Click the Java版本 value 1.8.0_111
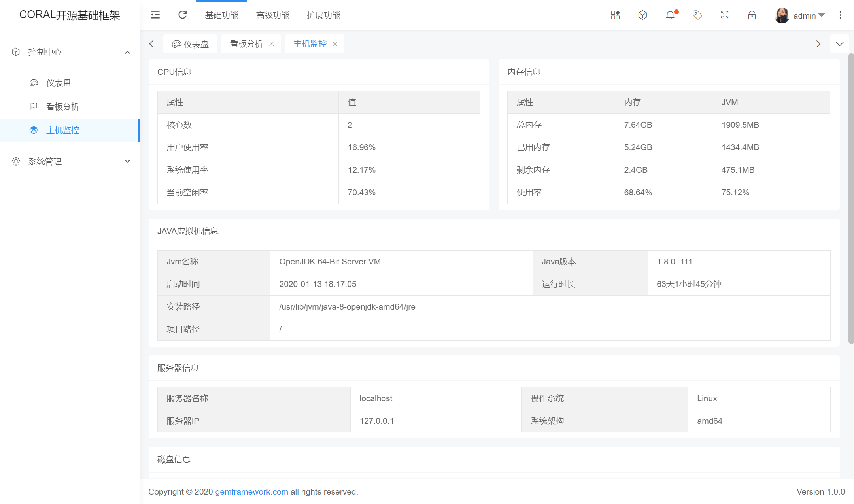 coord(674,262)
